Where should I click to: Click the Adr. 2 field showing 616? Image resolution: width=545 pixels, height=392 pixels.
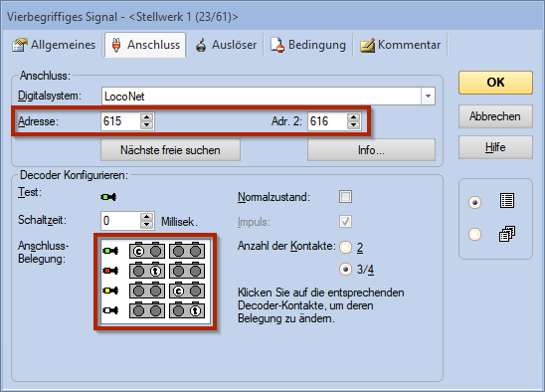pos(327,121)
